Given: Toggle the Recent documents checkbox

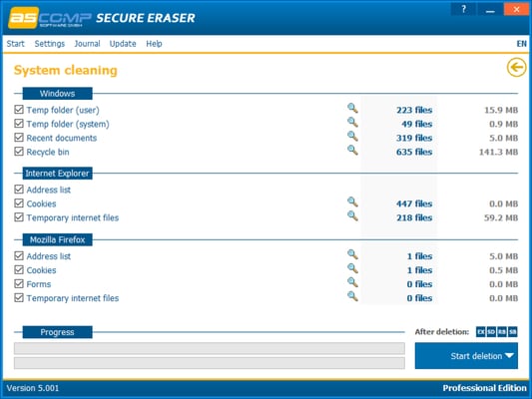Looking at the screenshot, I should click(x=19, y=138).
